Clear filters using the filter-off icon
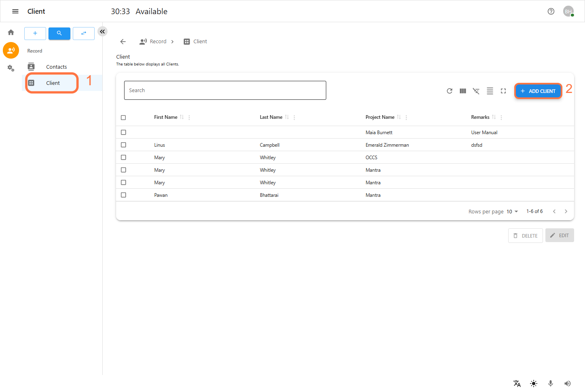 [x=476, y=91]
